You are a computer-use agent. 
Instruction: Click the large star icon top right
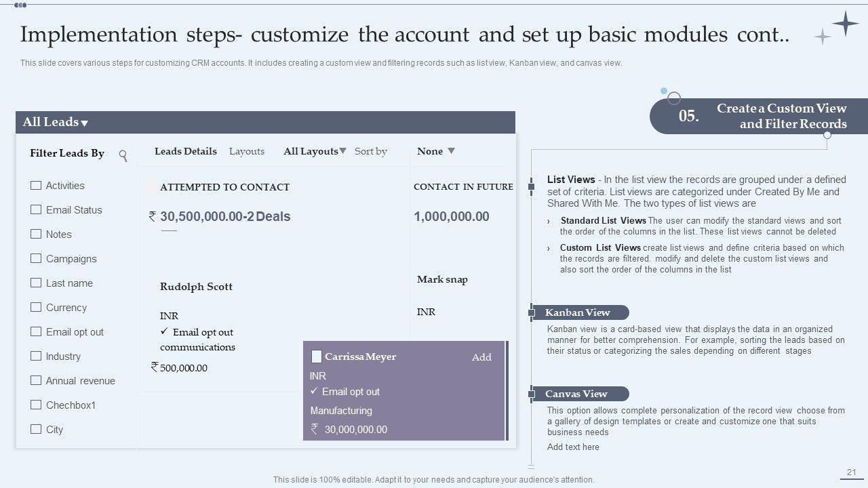(846, 24)
